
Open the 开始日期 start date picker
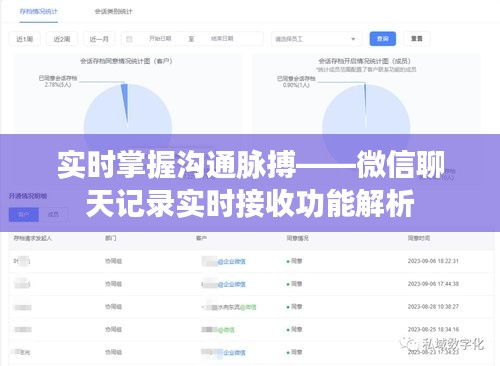click(160, 39)
